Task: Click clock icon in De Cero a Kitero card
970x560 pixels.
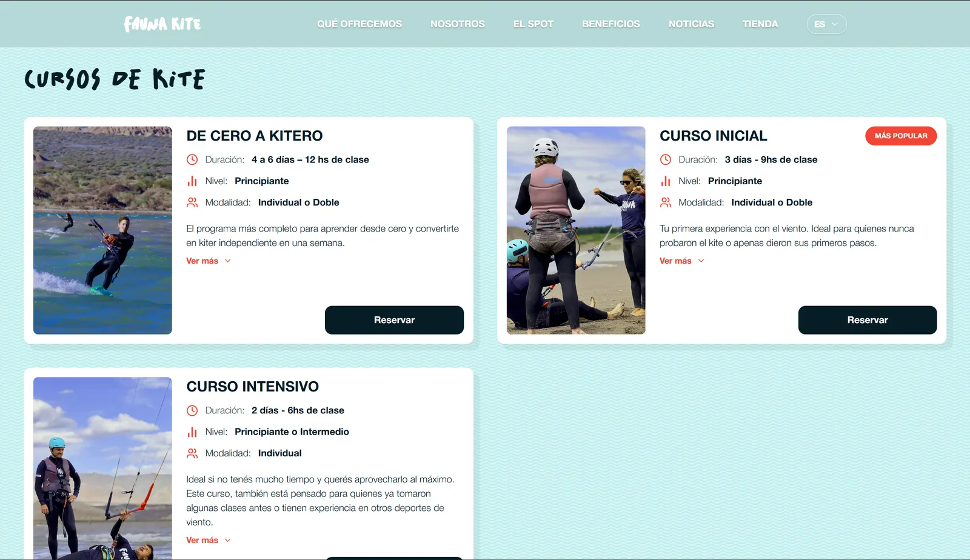Action: [x=192, y=159]
